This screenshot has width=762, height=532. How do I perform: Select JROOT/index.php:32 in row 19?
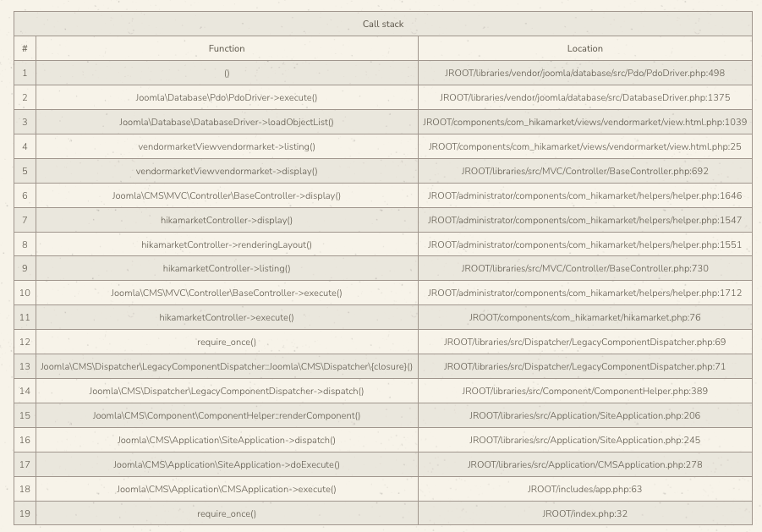[585, 513]
